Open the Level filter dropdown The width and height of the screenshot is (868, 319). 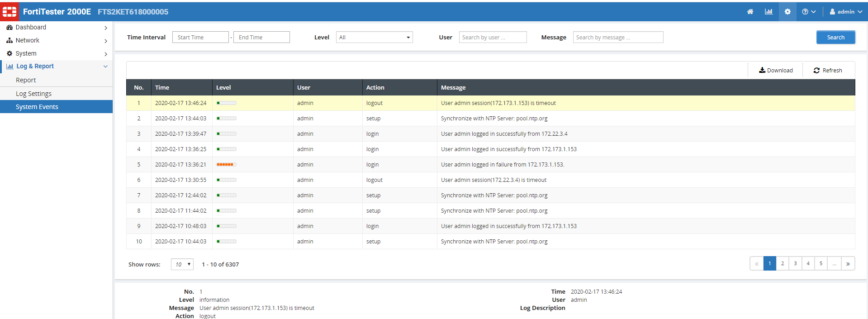tap(375, 37)
